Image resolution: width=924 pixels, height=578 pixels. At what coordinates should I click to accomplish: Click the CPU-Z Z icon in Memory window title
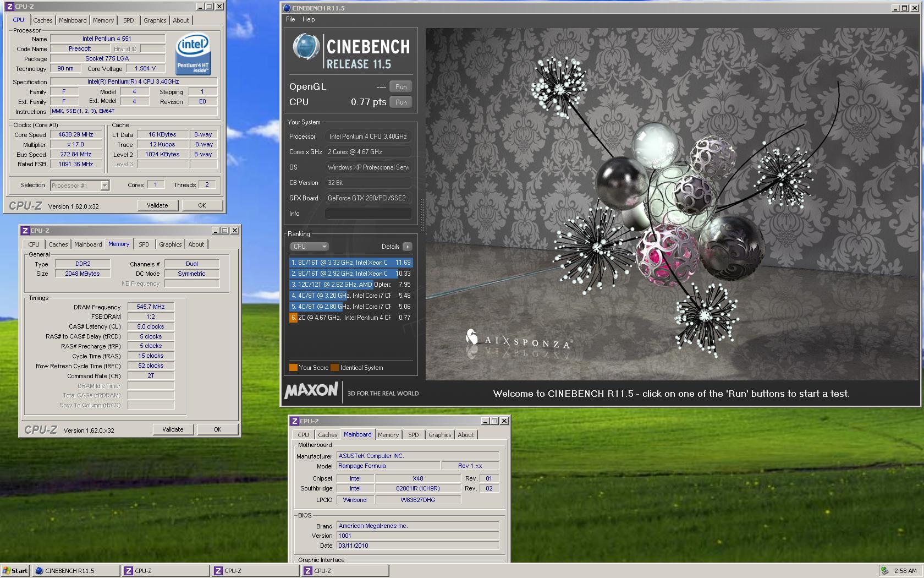point(25,231)
